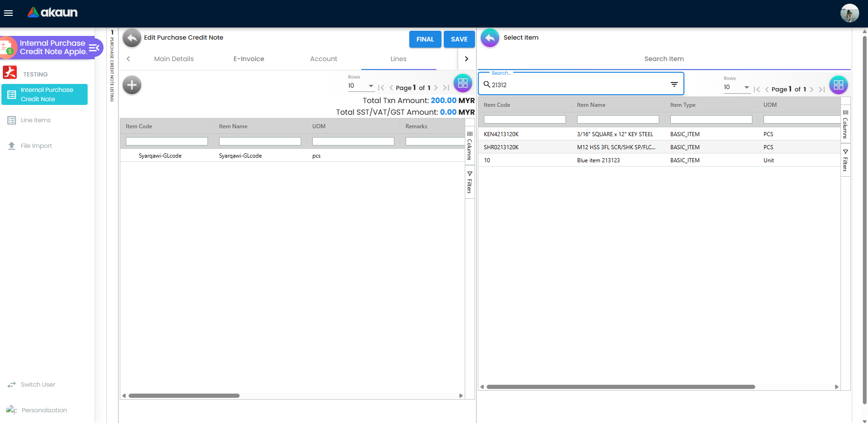Open advanced search filter options

674,84
